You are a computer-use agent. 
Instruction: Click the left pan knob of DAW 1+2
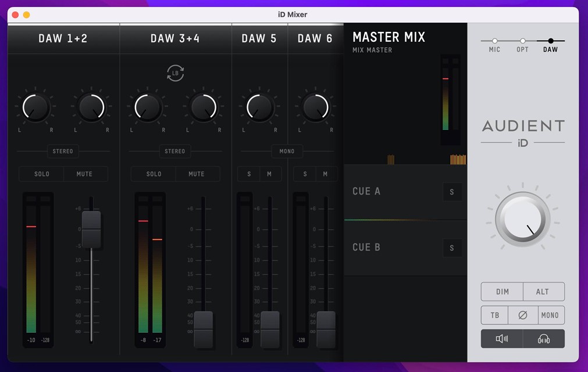click(x=35, y=107)
